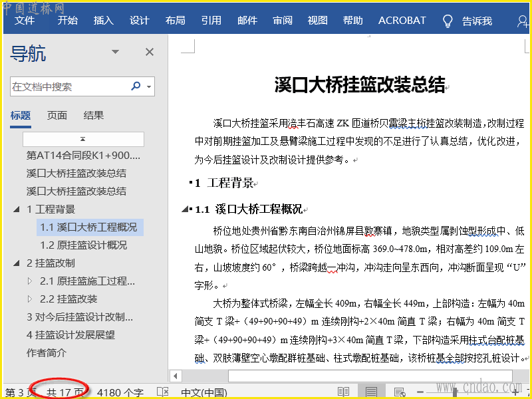The height and width of the screenshot is (399, 532).
Task: Click the 中文(中国) language indicator
Action: tap(204, 393)
